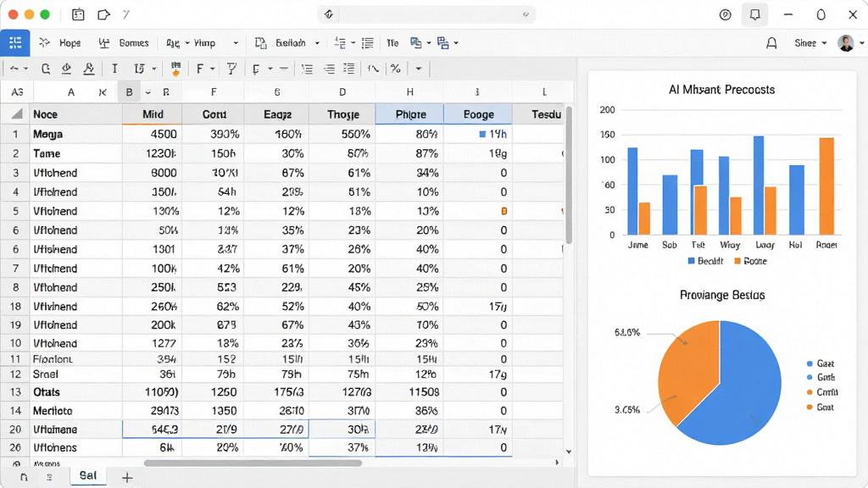Select row 13 header
The height and width of the screenshot is (488, 868).
[x=15, y=392]
